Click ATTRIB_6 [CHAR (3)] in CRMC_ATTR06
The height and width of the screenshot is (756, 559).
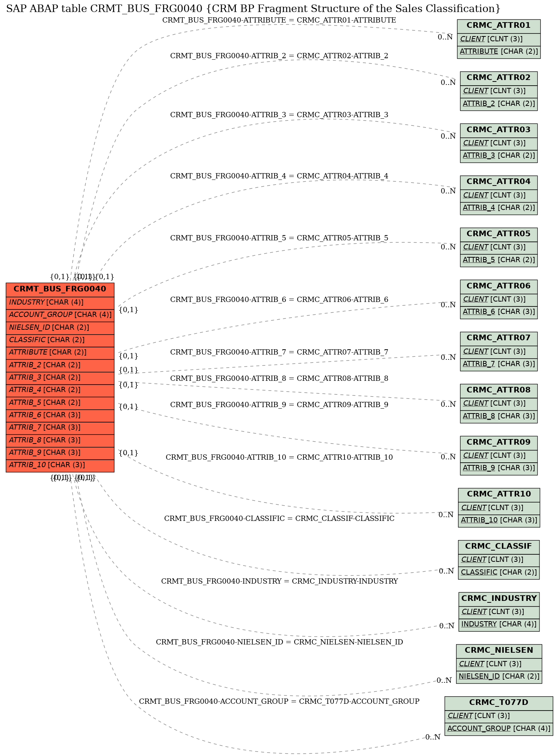(x=499, y=312)
